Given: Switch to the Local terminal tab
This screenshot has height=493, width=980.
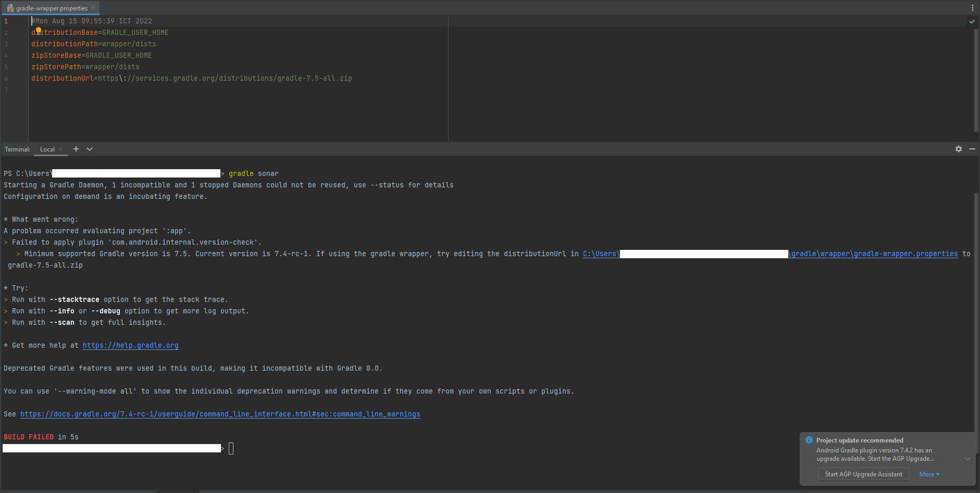Looking at the screenshot, I should point(47,149).
